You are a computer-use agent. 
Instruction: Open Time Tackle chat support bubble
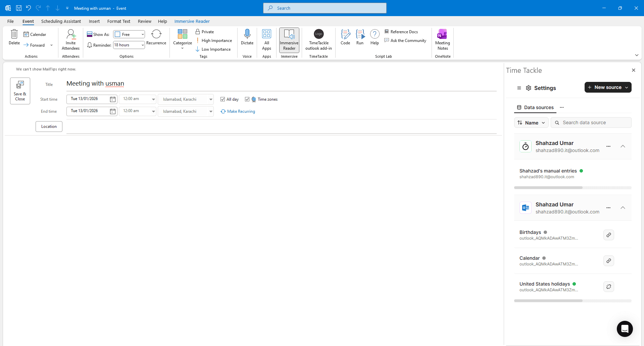pyautogui.click(x=625, y=329)
